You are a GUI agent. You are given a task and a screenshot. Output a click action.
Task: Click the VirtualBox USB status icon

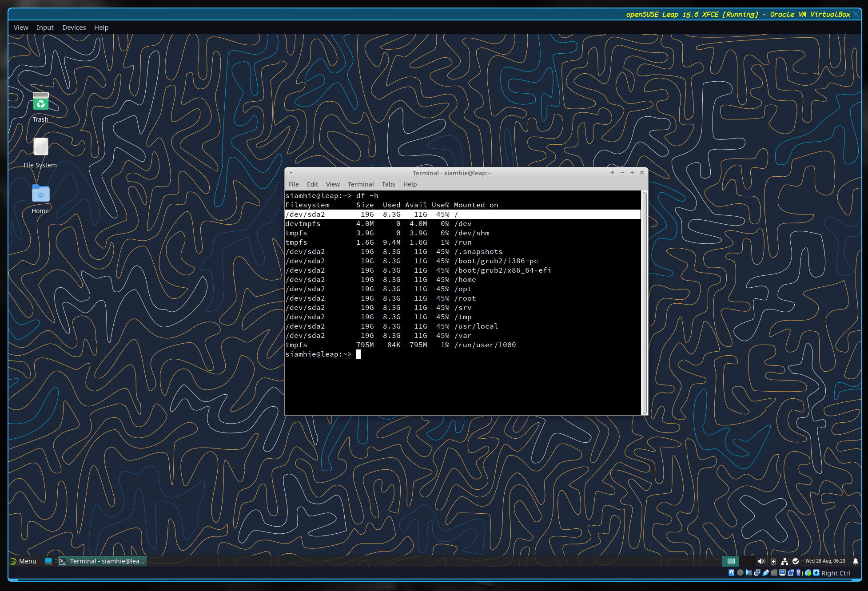pos(766,573)
